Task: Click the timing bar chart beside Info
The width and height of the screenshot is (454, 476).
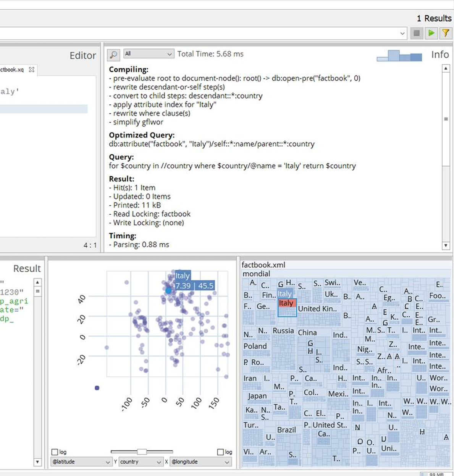Action: (x=399, y=56)
